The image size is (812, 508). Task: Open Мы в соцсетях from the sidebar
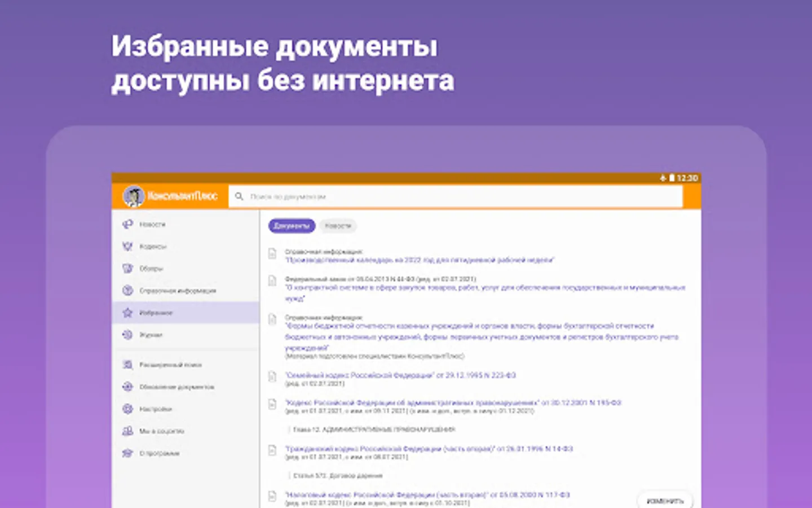(186, 431)
